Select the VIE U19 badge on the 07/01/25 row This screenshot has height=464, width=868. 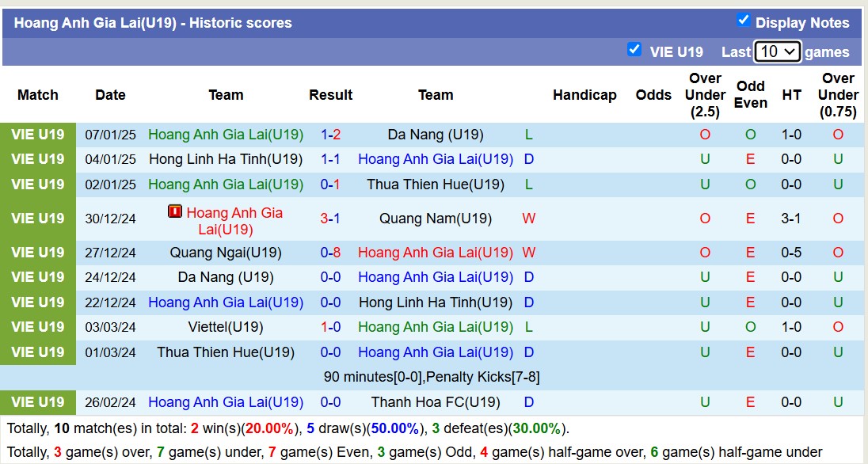[37, 134]
